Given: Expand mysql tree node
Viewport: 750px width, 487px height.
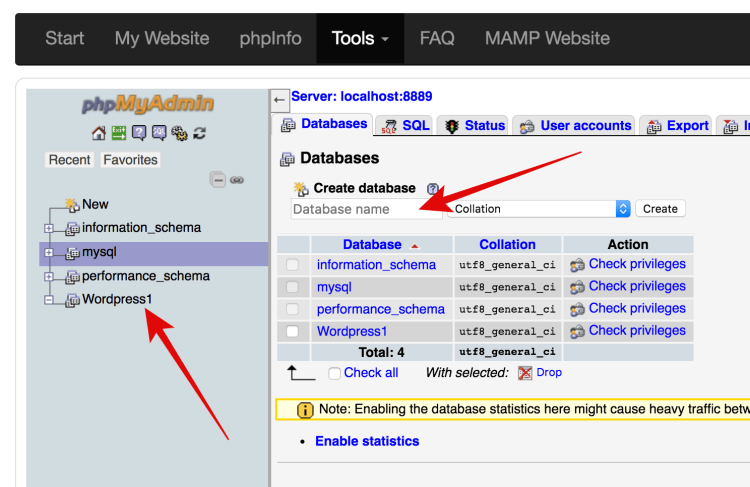Looking at the screenshot, I should coord(48,253).
